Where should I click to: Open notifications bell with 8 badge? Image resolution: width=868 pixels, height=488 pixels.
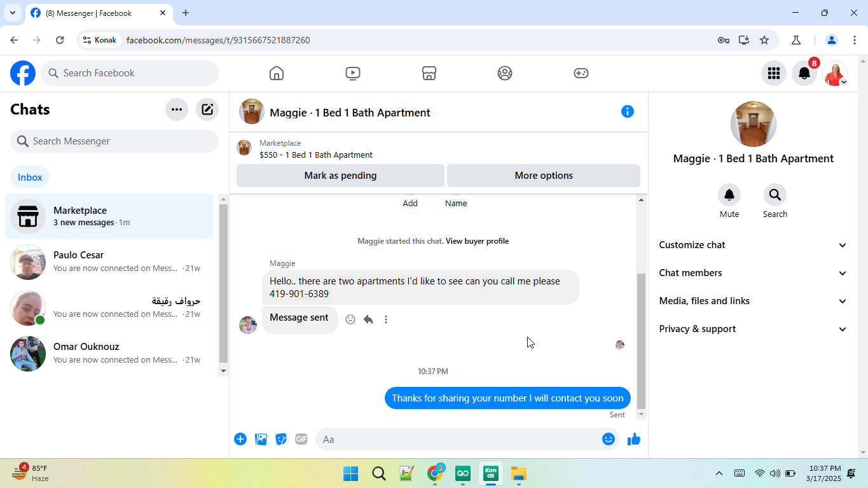pyautogui.click(x=804, y=73)
